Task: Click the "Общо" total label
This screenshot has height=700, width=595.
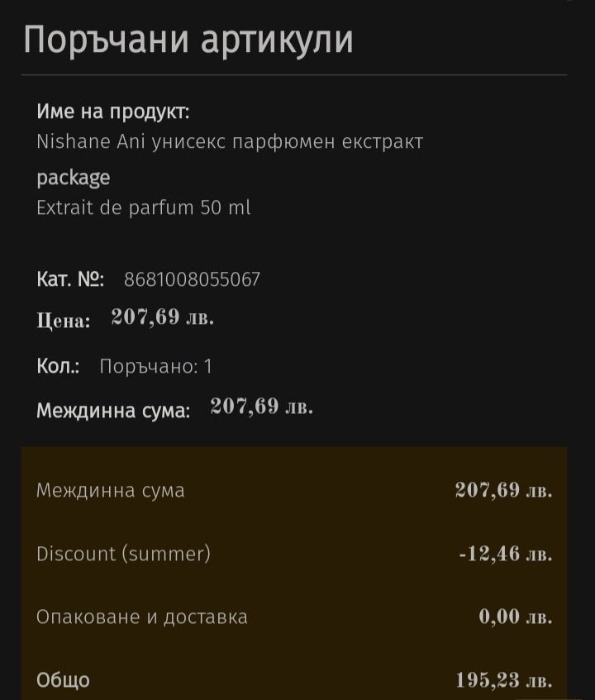Action: tap(63, 680)
